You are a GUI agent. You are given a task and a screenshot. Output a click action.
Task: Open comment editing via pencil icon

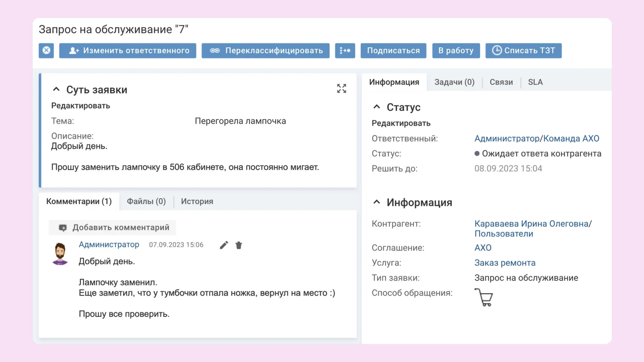(223, 245)
